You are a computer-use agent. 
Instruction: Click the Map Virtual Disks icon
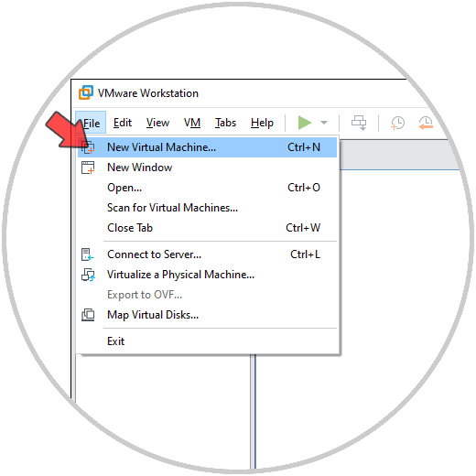[x=88, y=315]
